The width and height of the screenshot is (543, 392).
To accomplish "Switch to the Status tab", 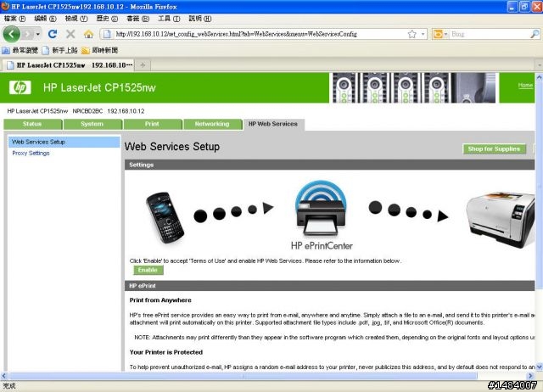I will pyautogui.click(x=32, y=124).
